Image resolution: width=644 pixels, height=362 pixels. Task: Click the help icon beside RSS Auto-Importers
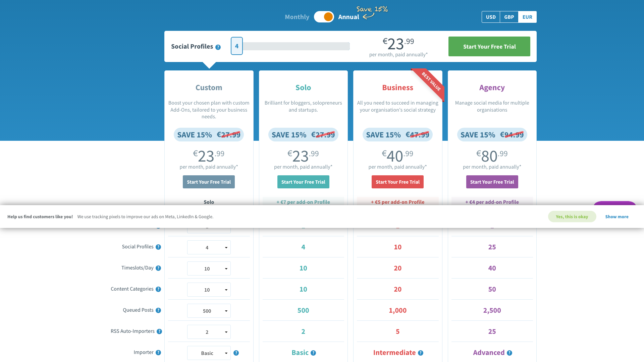click(x=159, y=331)
